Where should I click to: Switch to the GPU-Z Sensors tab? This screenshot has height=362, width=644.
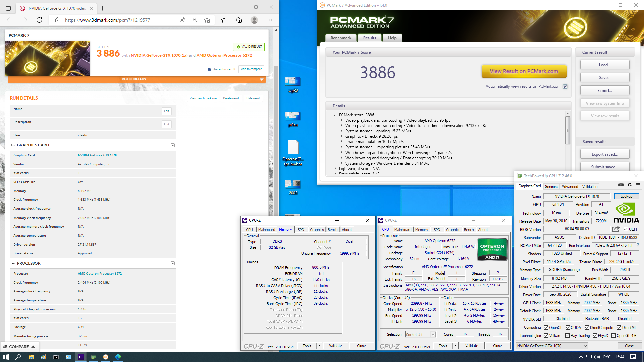click(x=551, y=187)
